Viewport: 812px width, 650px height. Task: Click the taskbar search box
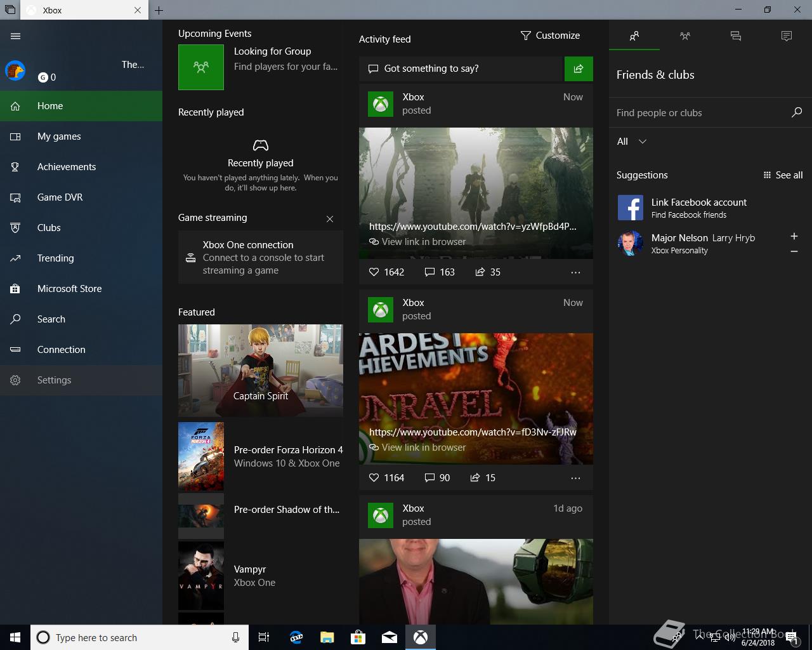click(x=140, y=637)
